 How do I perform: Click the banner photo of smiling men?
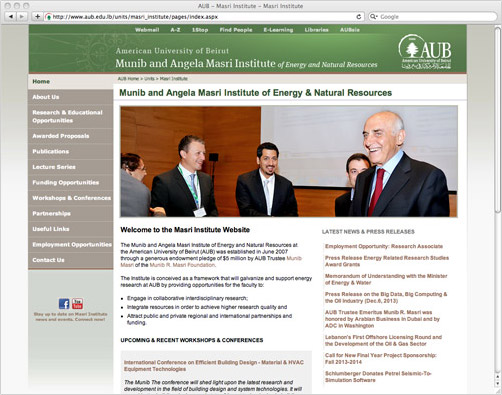click(289, 162)
